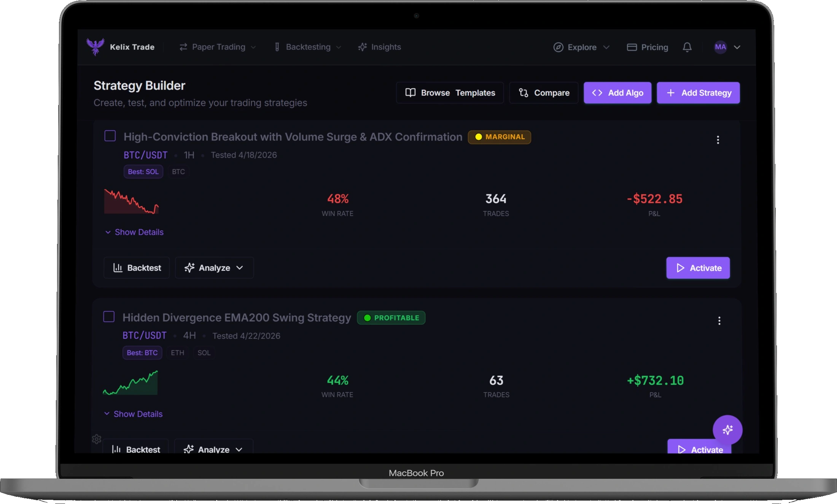Go to the Insights page
The height and width of the screenshot is (504, 837).
coord(379,47)
